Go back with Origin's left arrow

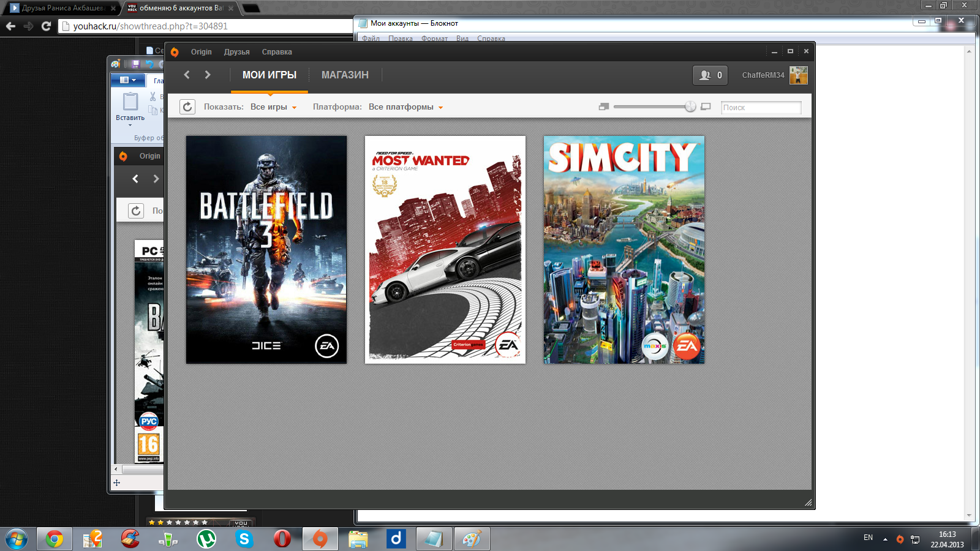pos(187,75)
